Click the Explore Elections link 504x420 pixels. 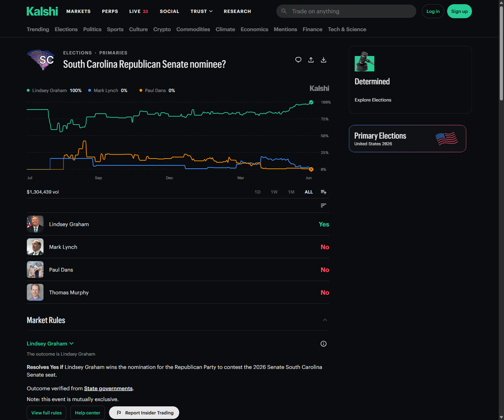(373, 100)
